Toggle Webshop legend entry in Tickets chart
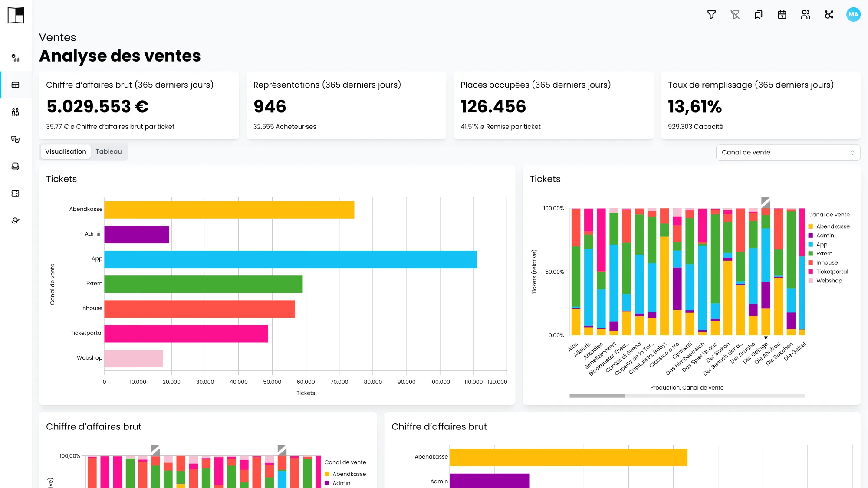 point(825,281)
